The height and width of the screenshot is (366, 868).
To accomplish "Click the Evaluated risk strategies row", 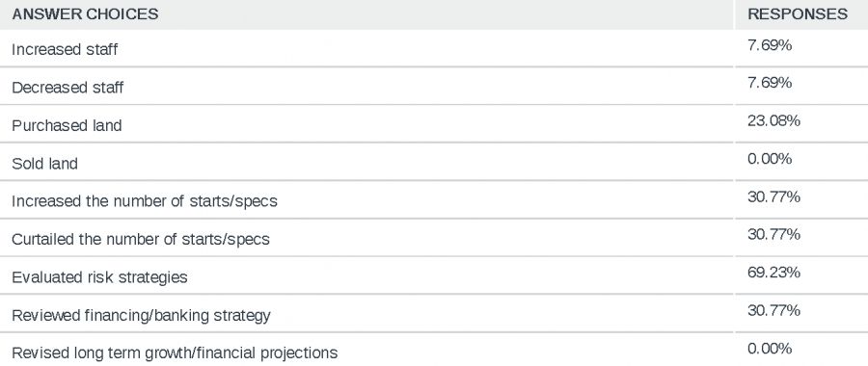I will 434,275.
